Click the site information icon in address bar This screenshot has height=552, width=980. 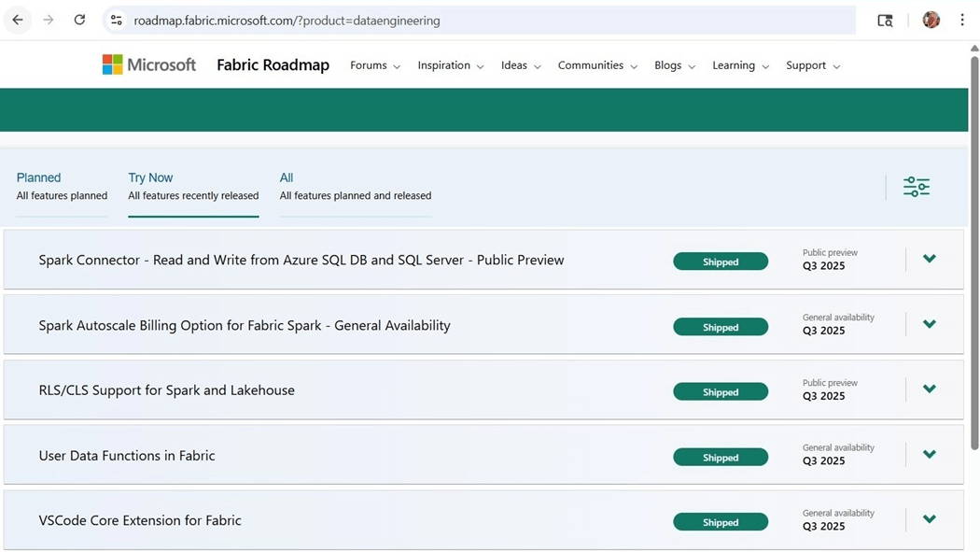click(116, 20)
